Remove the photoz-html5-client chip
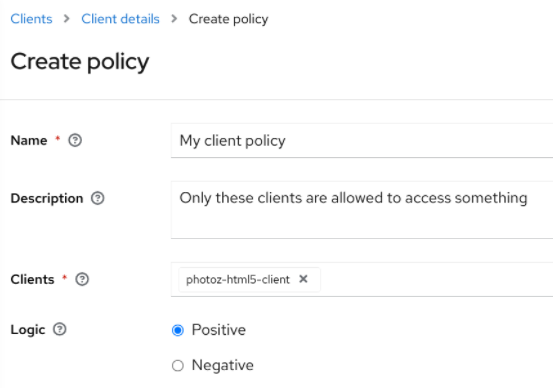The image size is (553, 388). [303, 279]
